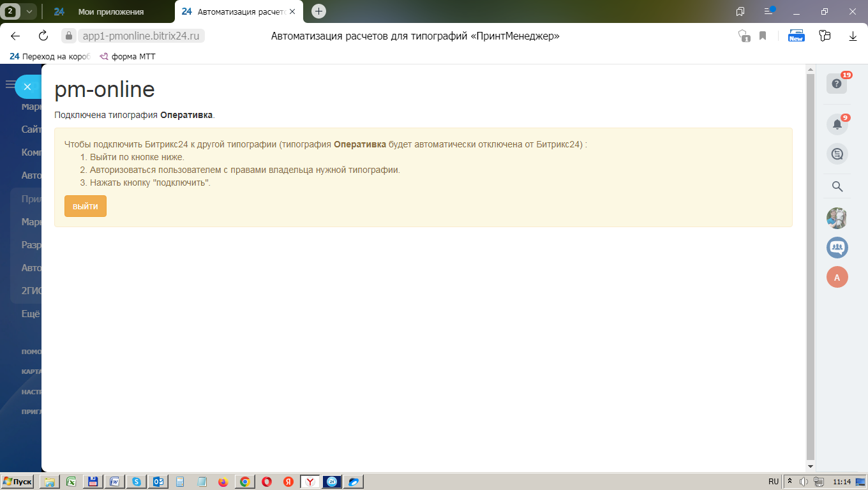Open Notepad from the taskbar
The width and height of the screenshot is (868, 490).
(202, 482)
